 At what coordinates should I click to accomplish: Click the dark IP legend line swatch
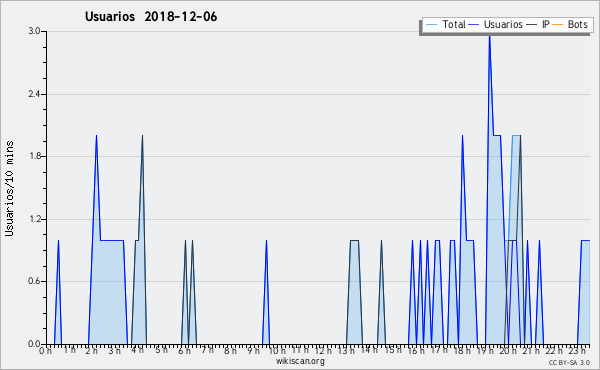click(x=532, y=25)
